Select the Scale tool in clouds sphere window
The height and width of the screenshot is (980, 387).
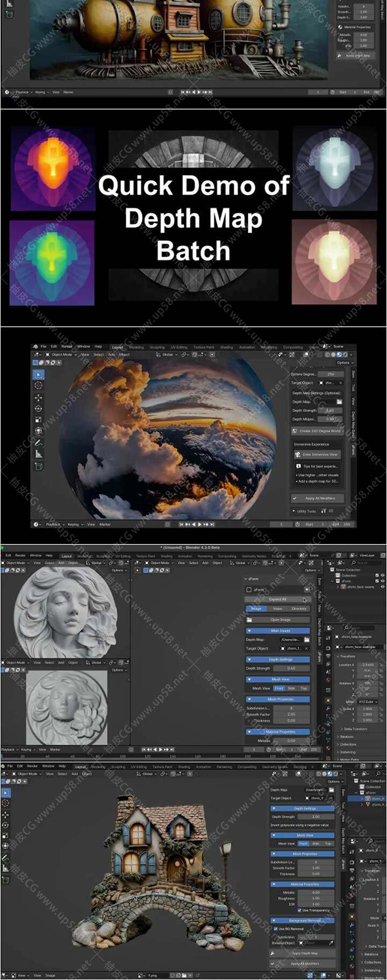coord(39,419)
